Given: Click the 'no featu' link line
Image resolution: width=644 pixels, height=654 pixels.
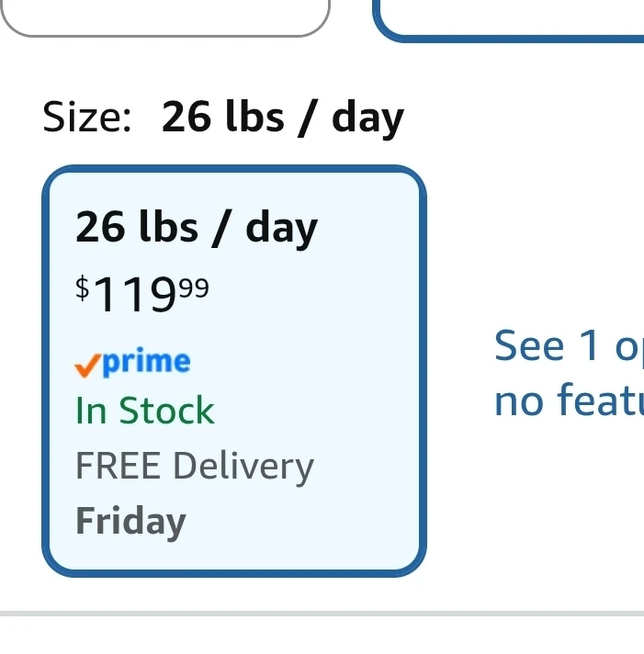Looking at the screenshot, I should click(569, 400).
